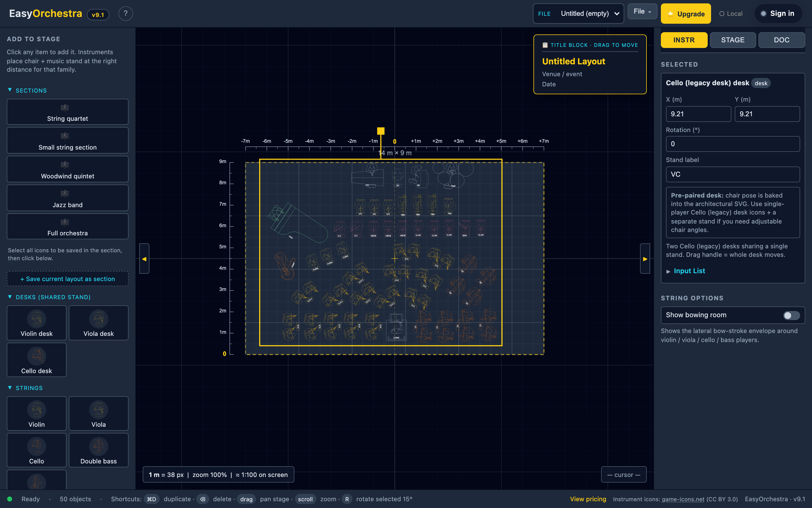The height and width of the screenshot is (508, 812).
Task: Click the title block clipboard icon
Action: pyautogui.click(x=545, y=45)
